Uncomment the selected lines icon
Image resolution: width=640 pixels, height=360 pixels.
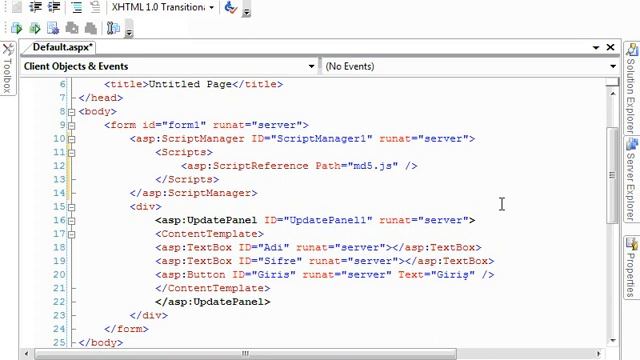[x=95, y=7]
